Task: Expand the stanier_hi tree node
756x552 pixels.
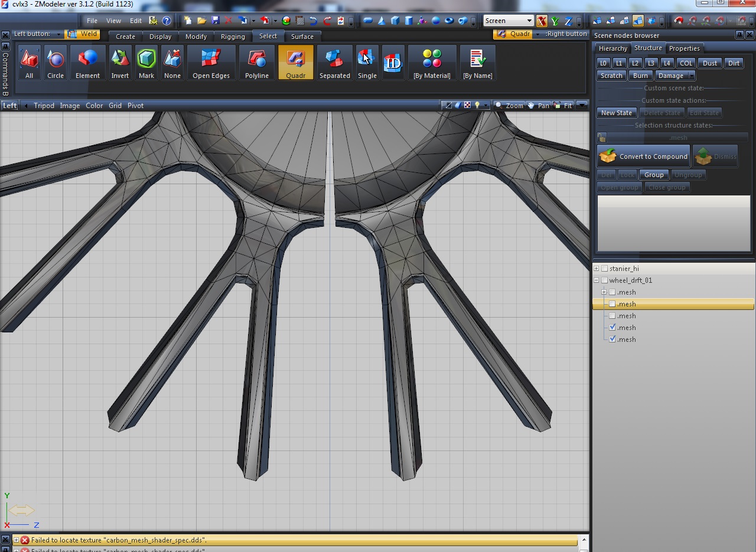Action: pyautogui.click(x=597, y=269)
